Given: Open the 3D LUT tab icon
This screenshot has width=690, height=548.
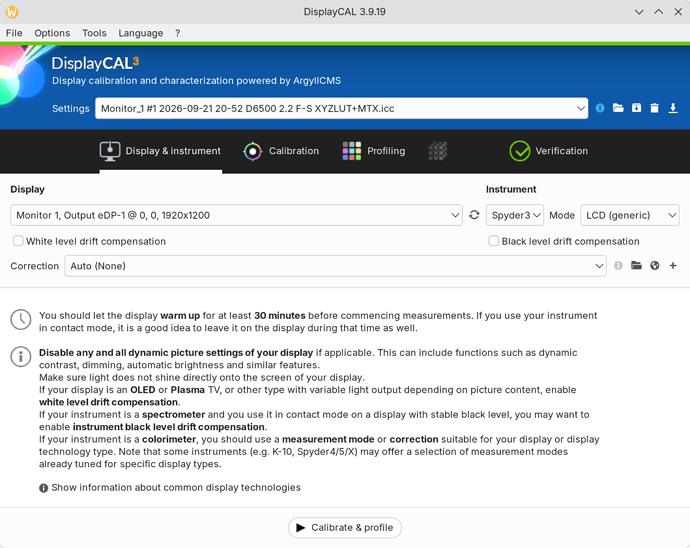Looking at the screenshot, I should 437,151.
